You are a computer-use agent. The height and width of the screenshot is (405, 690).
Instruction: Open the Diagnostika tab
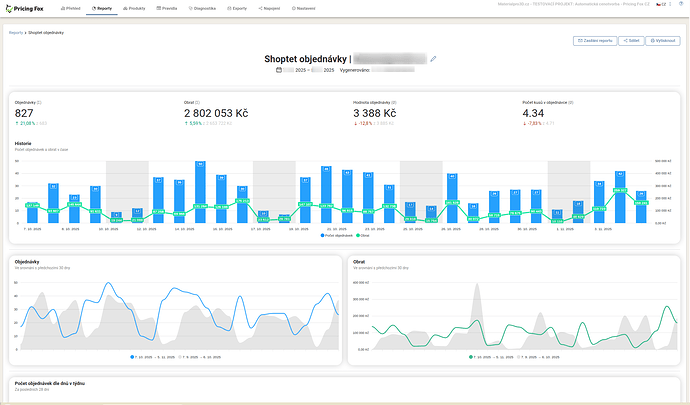pyautogui.click(x=204, y=8)
